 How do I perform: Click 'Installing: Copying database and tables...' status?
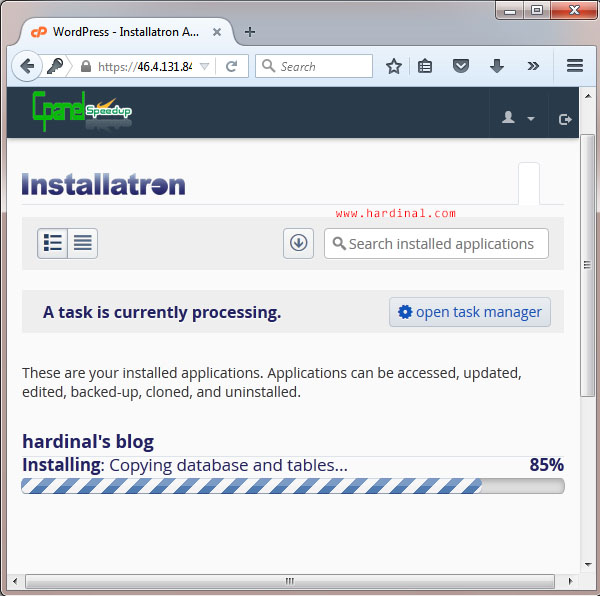coord(185,465)
